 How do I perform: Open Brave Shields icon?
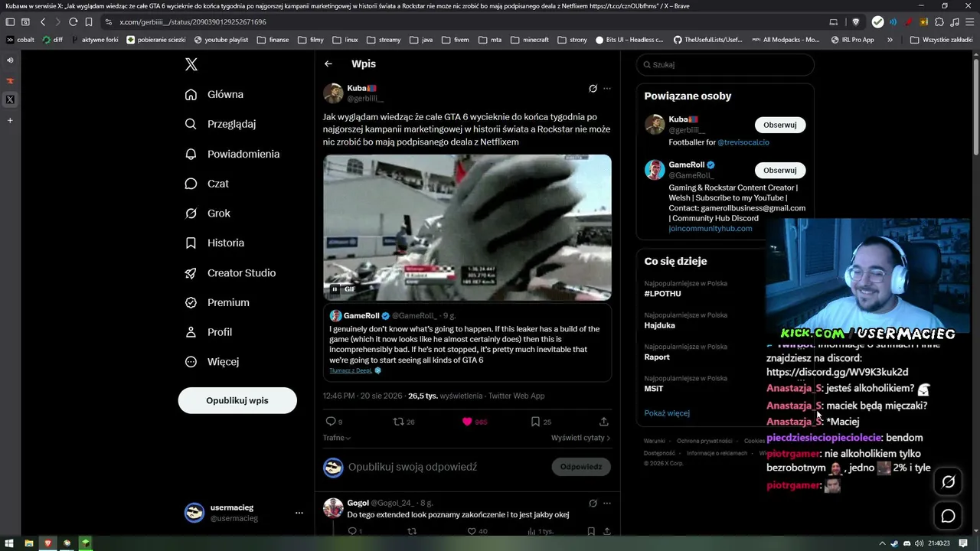856,22
